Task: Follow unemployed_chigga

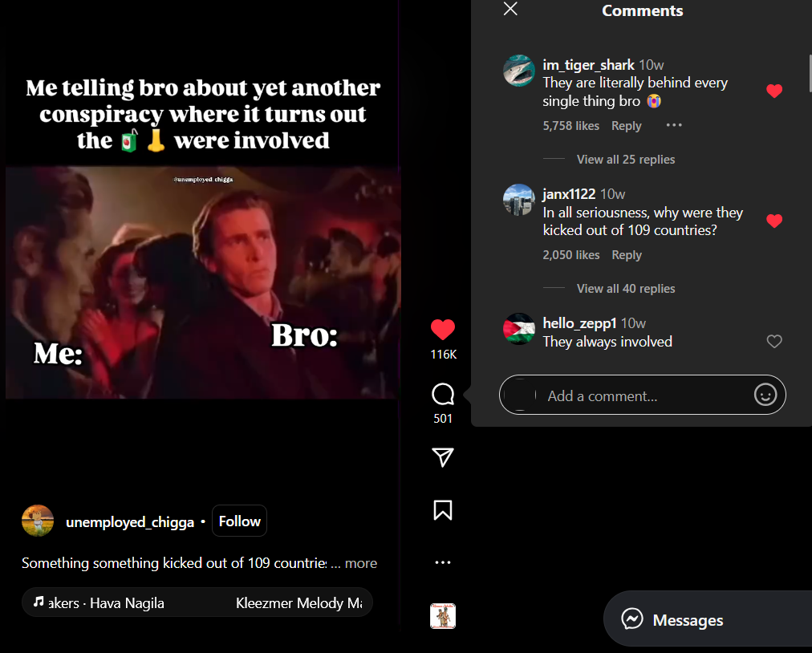Action: point(239,521)
